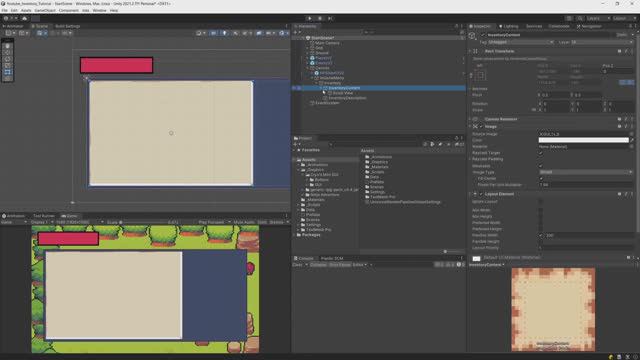Enable Min Width checkbox in Layout Element

tap(541, 210)
